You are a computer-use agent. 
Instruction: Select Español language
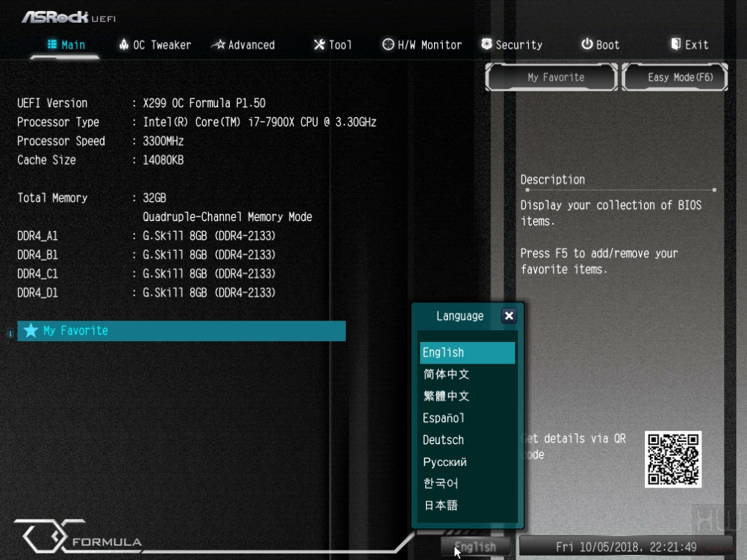(467, 418)
